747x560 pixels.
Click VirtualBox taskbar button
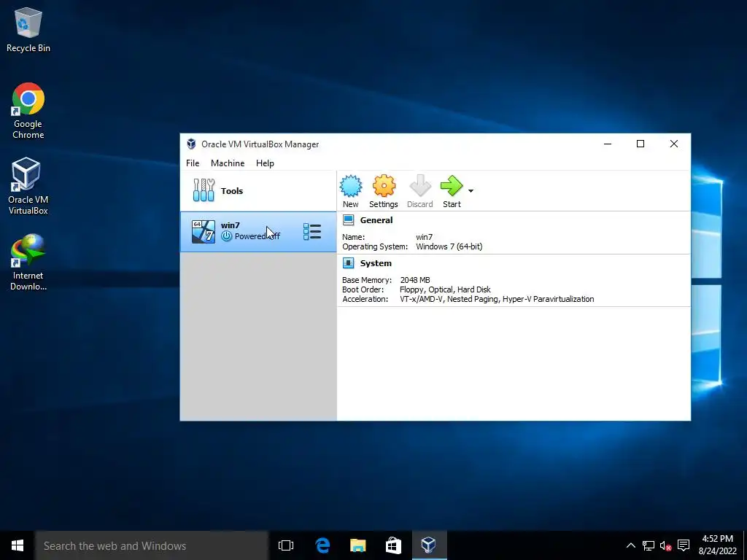click(429, 545)
